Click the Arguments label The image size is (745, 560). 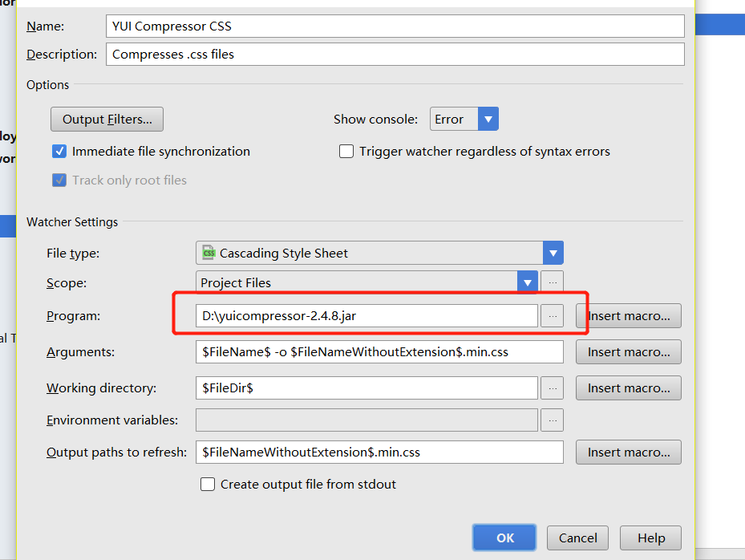[80, 351]
